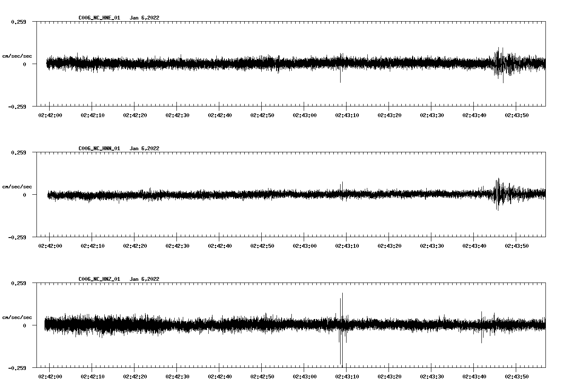The width and height of the screenshot is (576, 392).
Task: Click the -.259 lower limit on HNE axis
Action: (x=17, y=106)
